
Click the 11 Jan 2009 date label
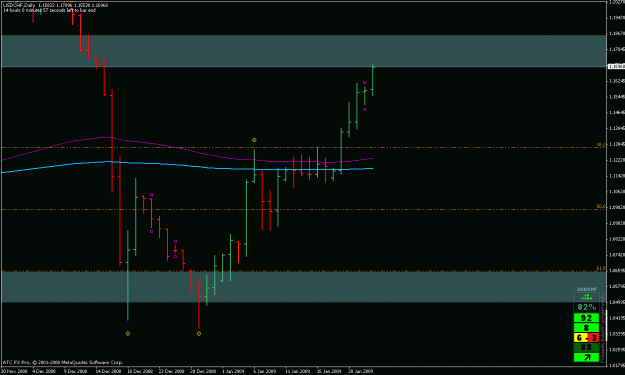tap(297, 371)
